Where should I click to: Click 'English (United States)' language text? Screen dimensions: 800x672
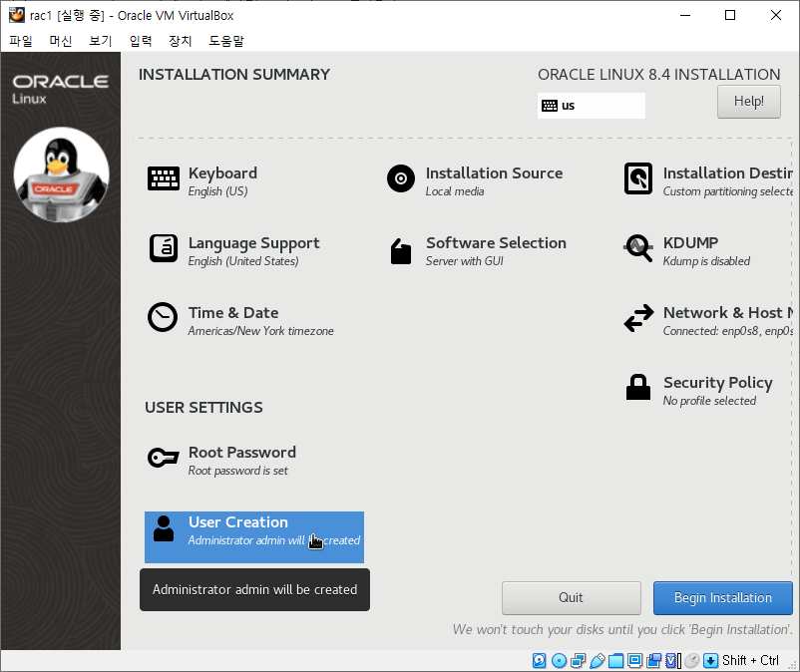tap(243, 261)
